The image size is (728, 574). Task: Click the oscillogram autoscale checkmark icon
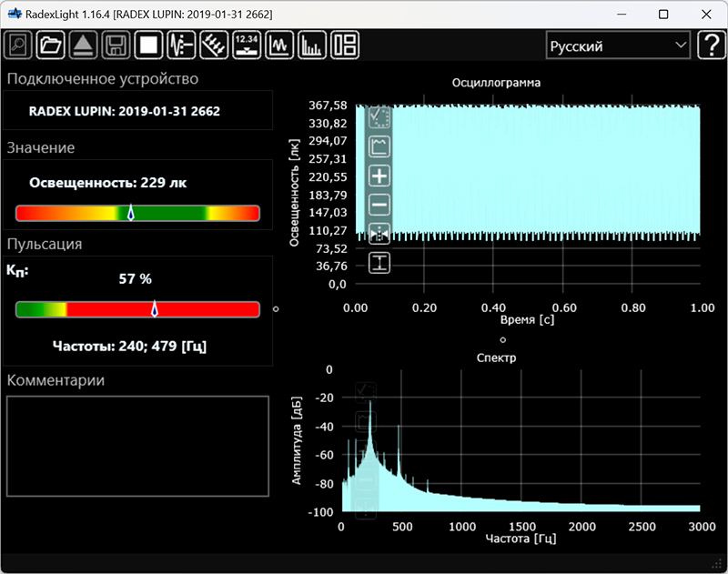379,117
